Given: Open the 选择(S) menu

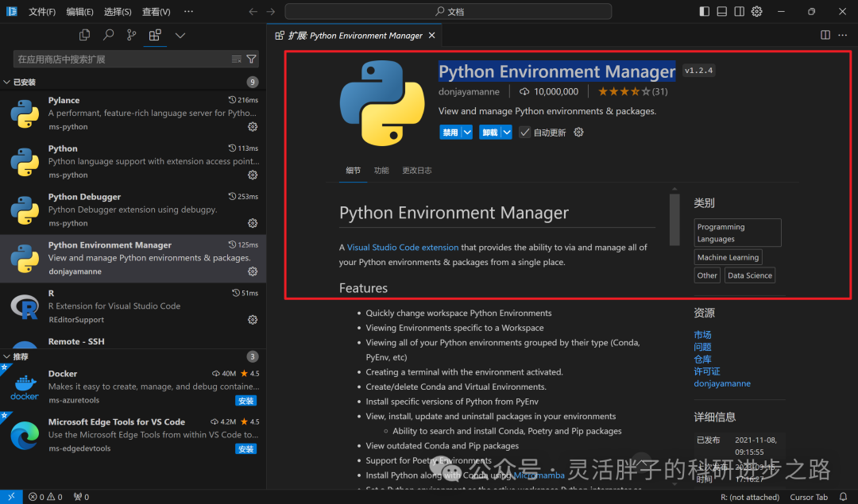Looking at the screenshot, I should point(118,11).
